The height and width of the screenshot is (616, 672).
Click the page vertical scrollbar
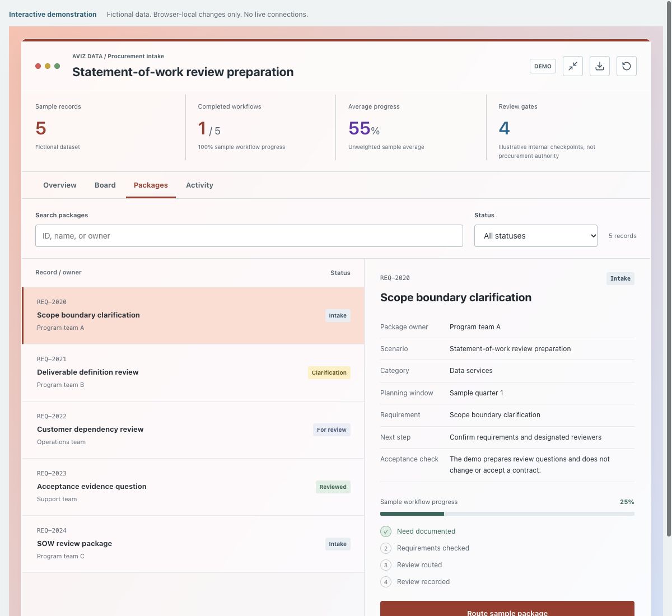668,269
